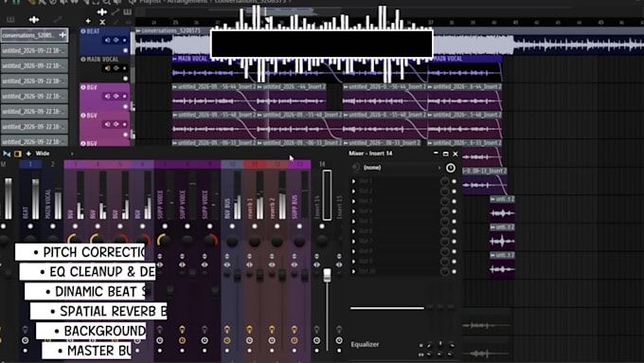The image size is (644, 363).
Task: Click the pan knob on BGV BUS channel
Action: coord(232,242)
